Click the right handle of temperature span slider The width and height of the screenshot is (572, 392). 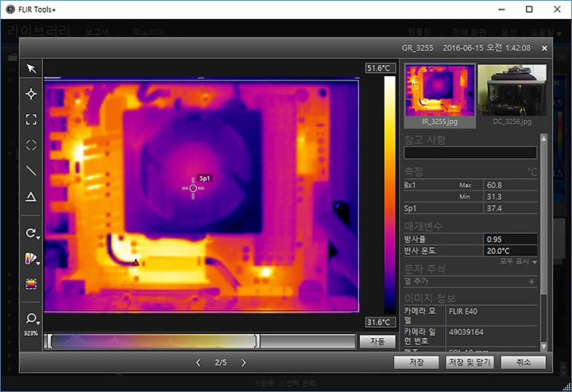point(257,341)
